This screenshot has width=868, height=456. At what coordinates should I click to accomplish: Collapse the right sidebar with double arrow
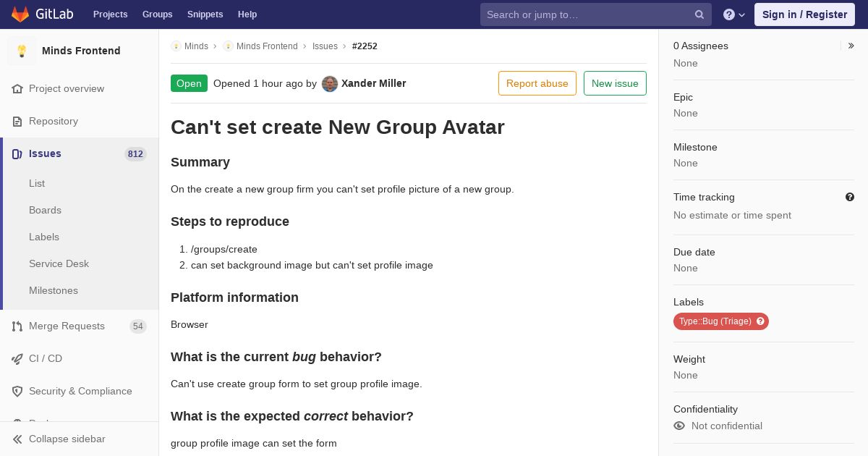click(851, 46)
